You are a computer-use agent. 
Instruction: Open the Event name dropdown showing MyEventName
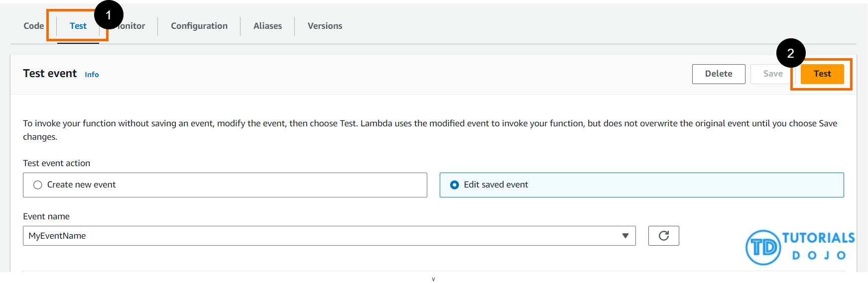[324, 236]
